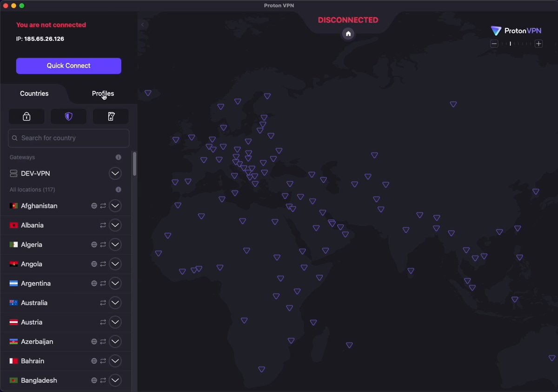Image resolution: width=558 pixels, height=392 pixels.
Task: Click the Afghanistan flag icon
Action: click(13, 206)
